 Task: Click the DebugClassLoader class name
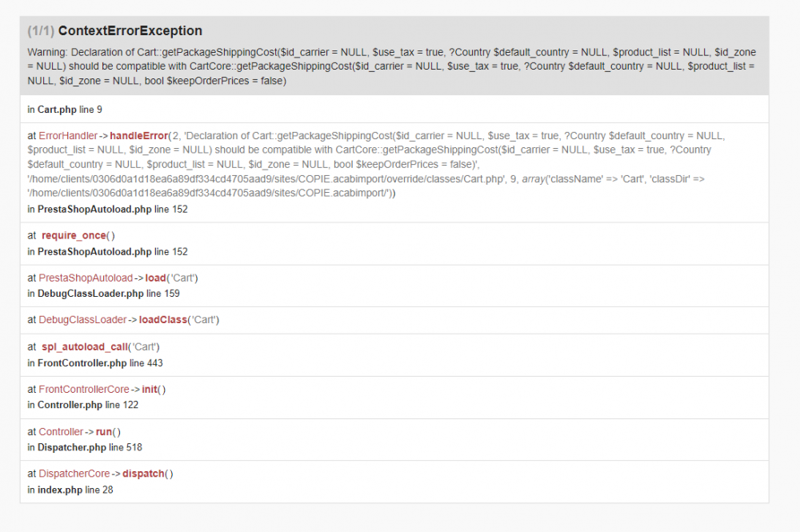click(82, 320)
